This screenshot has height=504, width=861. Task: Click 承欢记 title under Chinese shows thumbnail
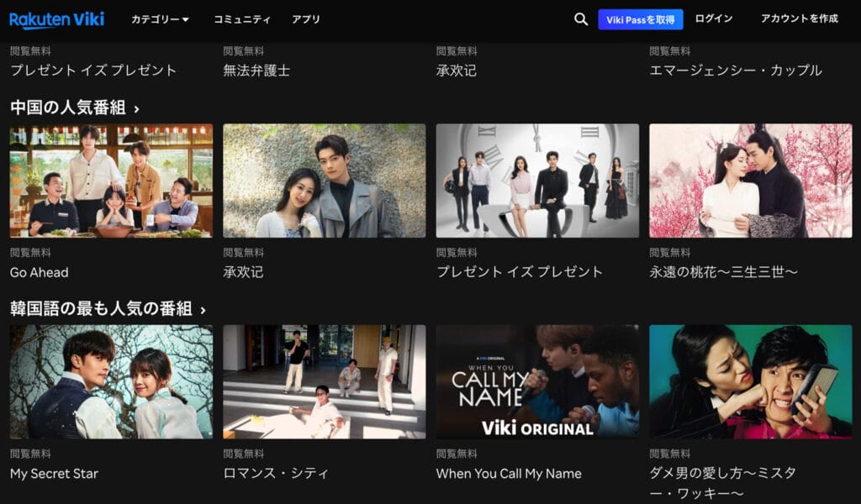click(x=243, y=272)
